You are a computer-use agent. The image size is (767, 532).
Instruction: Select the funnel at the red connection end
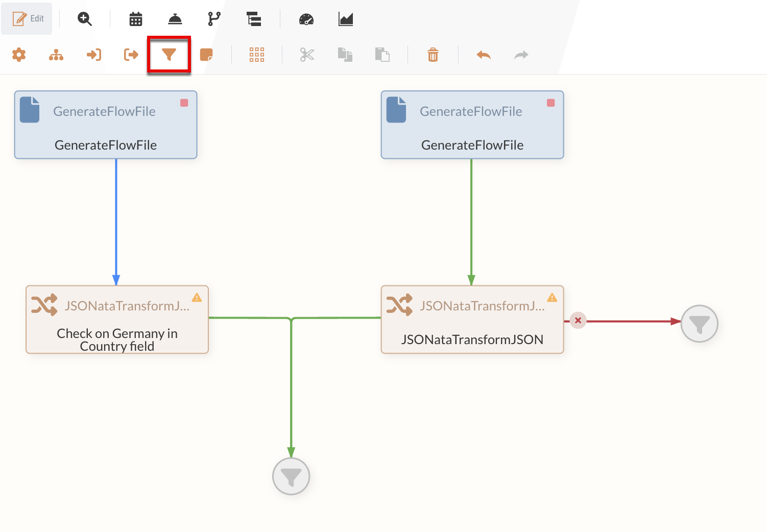pos(700,324)
